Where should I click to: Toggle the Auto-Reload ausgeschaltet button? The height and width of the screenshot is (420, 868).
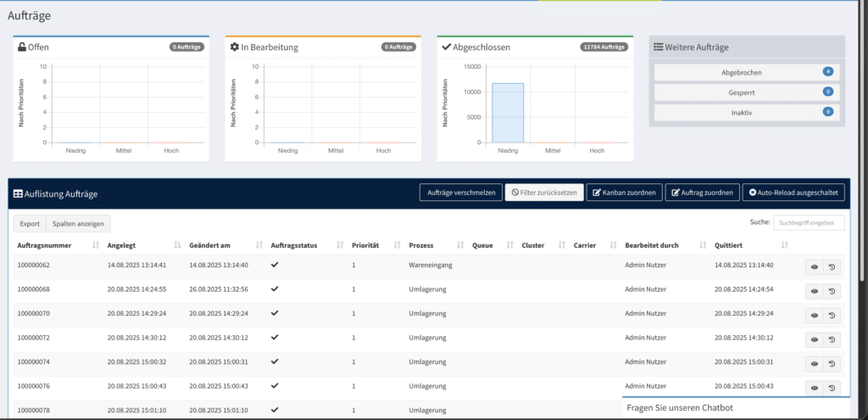pos(793,193)
